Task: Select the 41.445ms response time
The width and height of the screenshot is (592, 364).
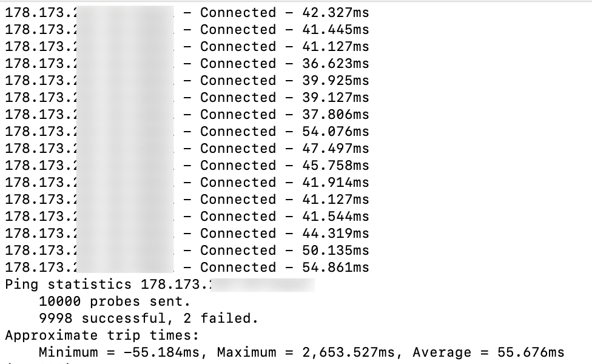Action: click(x=335, y=29)
